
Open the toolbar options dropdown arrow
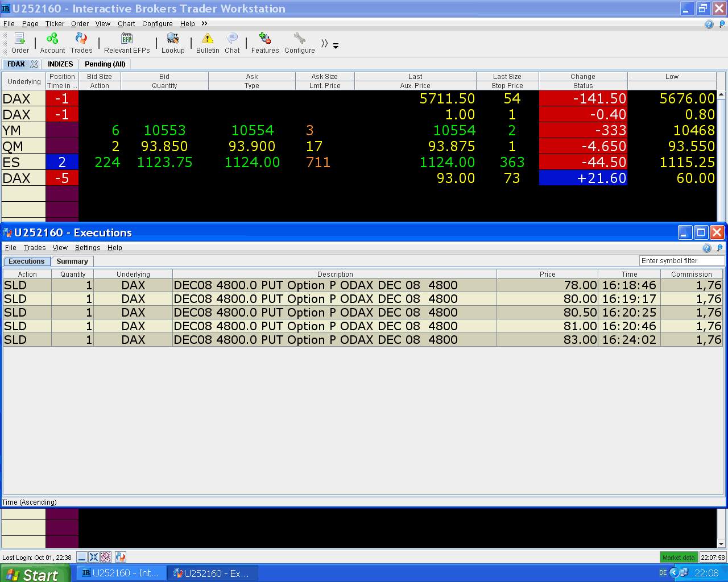coord(336,46)
